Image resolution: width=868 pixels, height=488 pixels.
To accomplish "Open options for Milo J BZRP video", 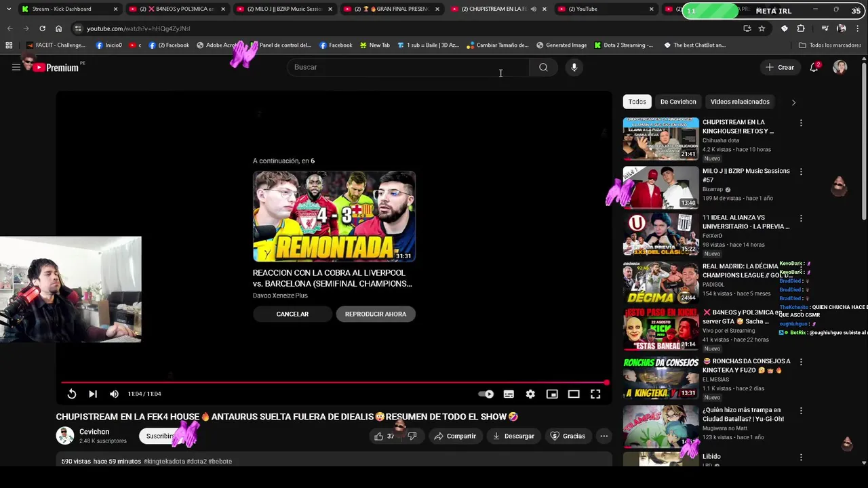I will click(x=801, y=171).
